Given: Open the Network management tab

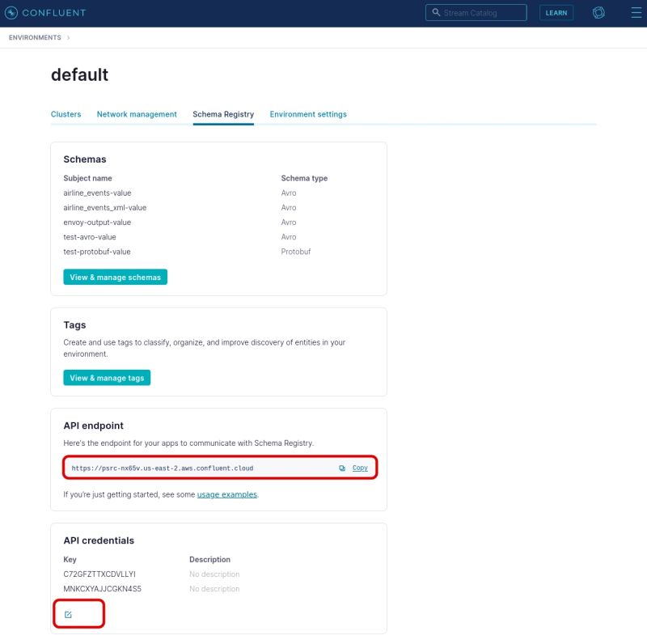Looking at the screenshot, I should pyautogui.click(x=137, y=114).
